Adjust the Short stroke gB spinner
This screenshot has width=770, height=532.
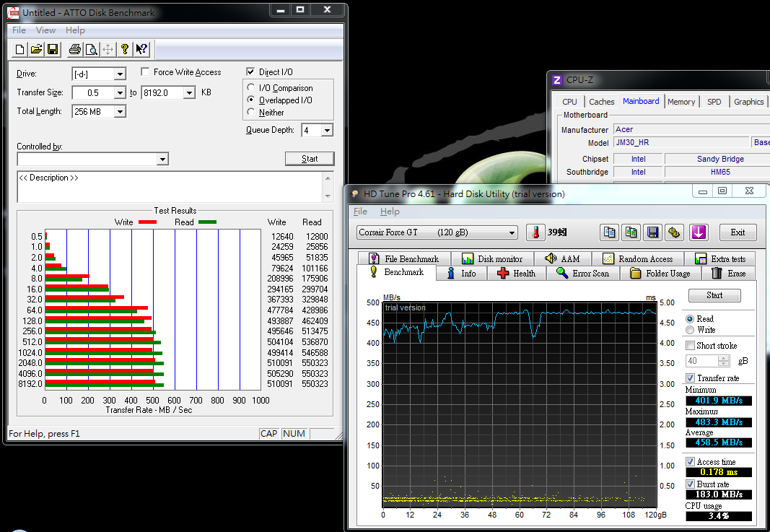(x=723, y=360)
